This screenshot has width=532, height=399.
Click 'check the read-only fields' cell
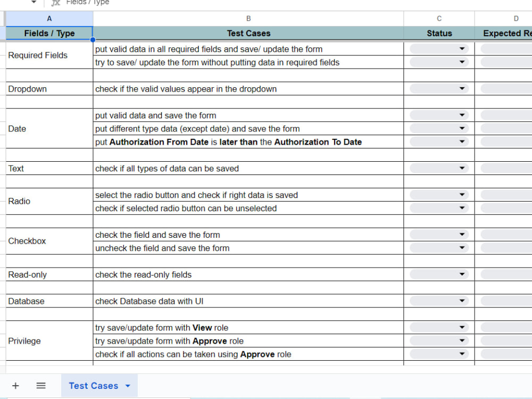(248, 275)
